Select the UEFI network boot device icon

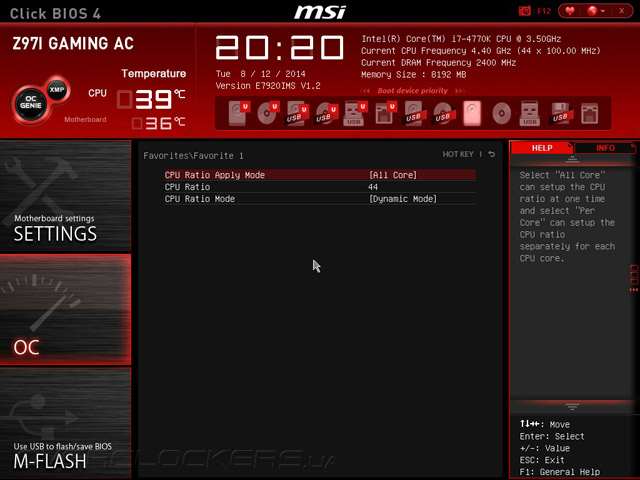[385, 113]
